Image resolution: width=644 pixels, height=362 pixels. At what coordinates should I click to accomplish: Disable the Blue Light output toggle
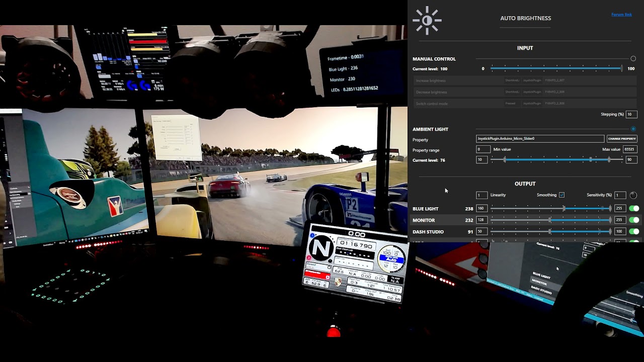pyautogui.click(x=634, y=209)
